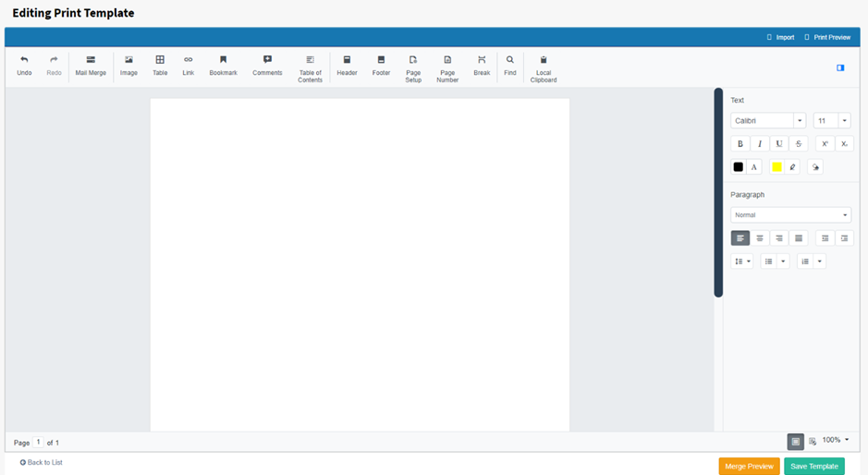Click the increase indent icon
868x475 pixels.
pos(844,238)
